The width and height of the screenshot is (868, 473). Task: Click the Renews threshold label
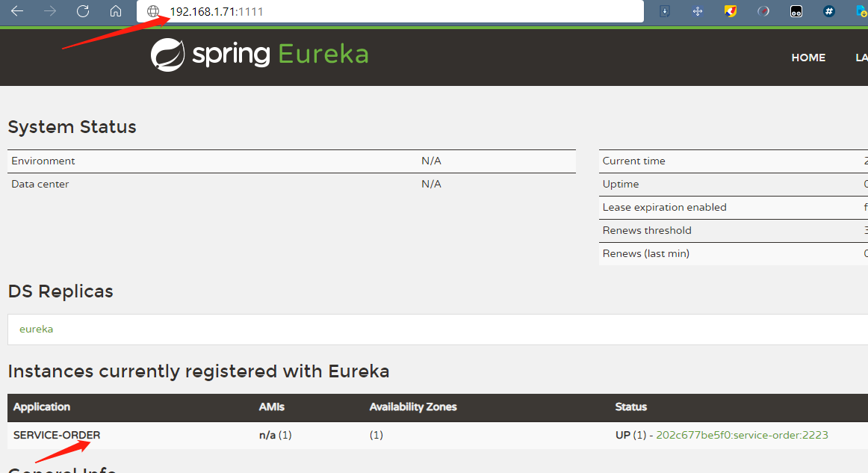coord(647,230)
